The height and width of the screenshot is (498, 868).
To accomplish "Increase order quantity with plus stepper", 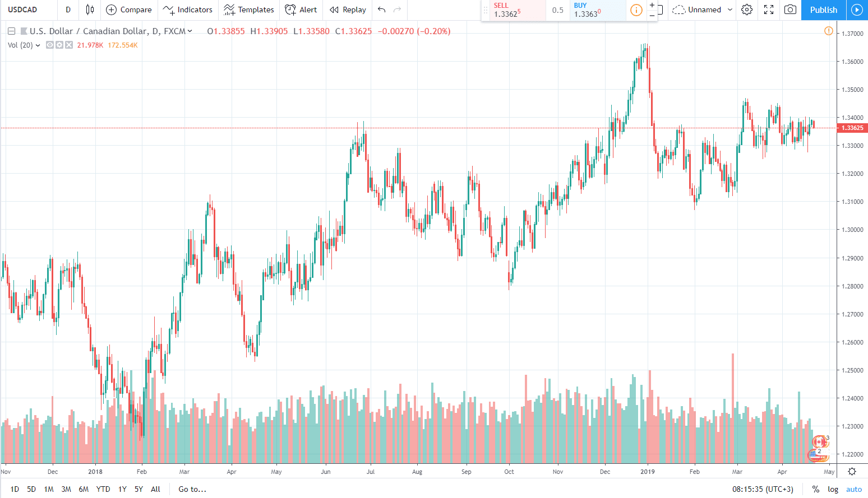I will [x=652, y=4].
